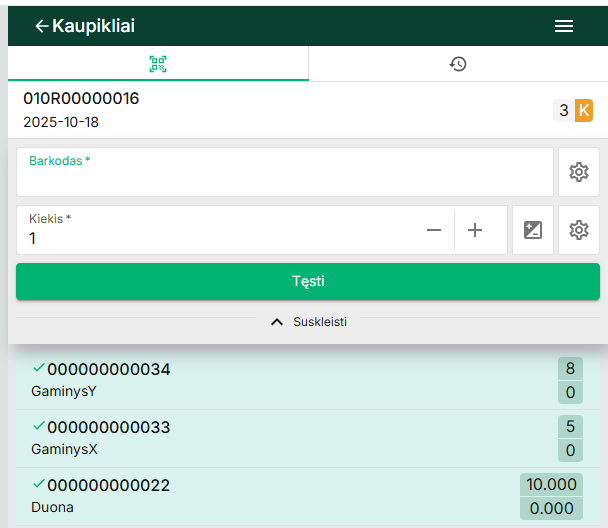Open settings gear beside Barkodas field
The image size is (608, 528).
(x=578, y=172)
